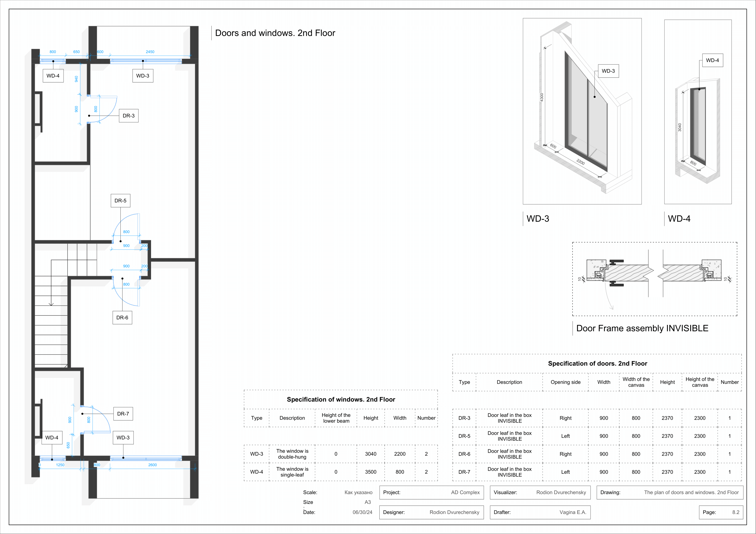Click the 4300 height dimension in WD-3 view
This screenshot has height=534, width=756.
click(x=542, y=97)
